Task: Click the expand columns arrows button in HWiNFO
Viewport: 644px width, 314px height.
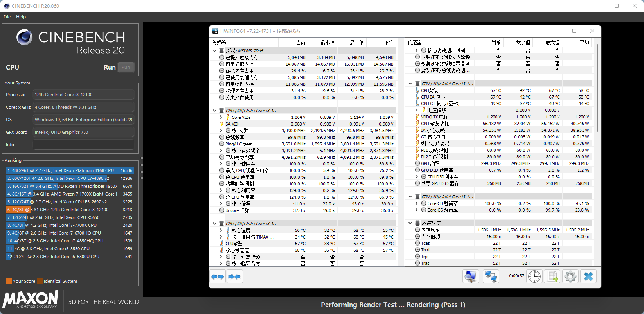Action: [x=218, y=276]
